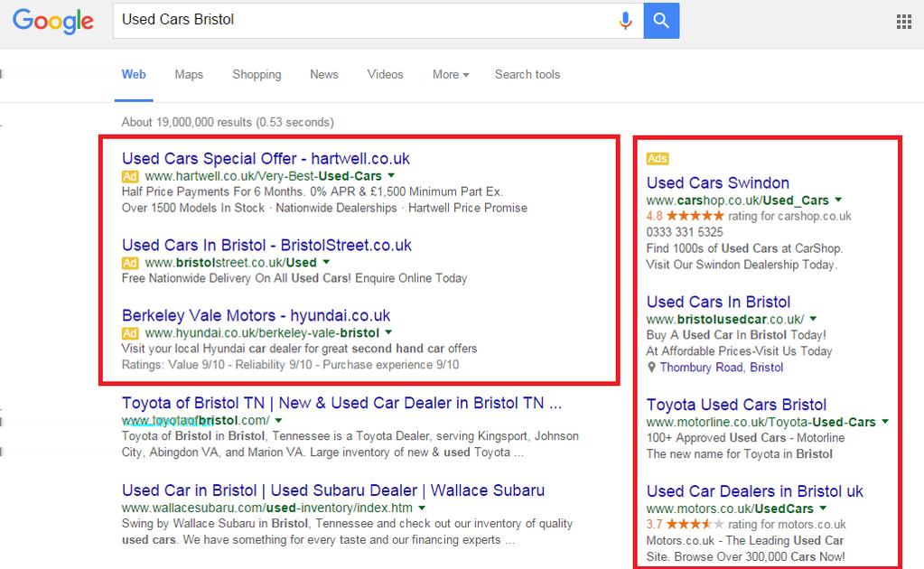Click Find 1000s of Used Cars at CarShop text
The width and height of the screenshot is (924, 569).
click(x=744, y=248)
